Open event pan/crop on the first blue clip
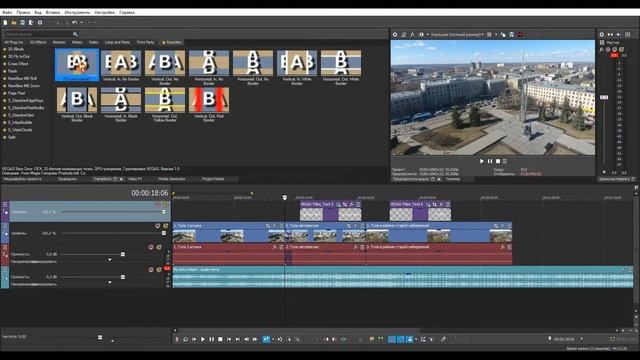The height and width of the screenshot is (360, 640). pyautogui.click(x=268, y=226)
